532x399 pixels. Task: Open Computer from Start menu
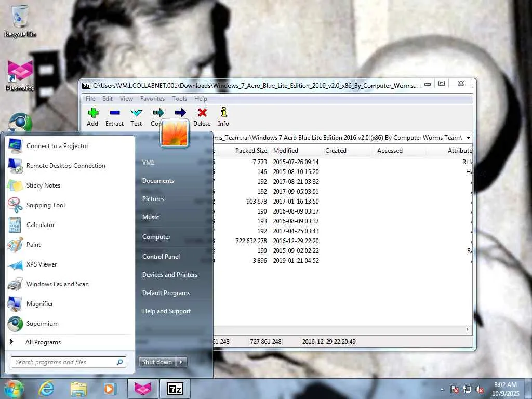[x=156, y=237]
